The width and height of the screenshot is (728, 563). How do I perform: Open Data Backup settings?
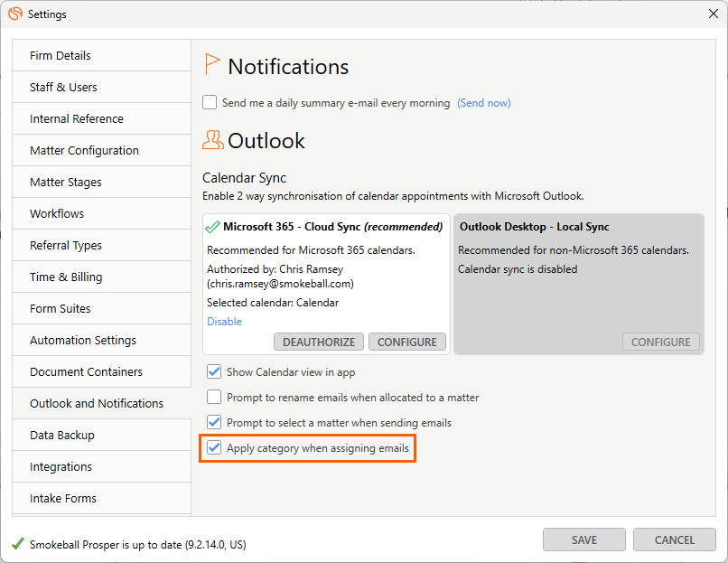[102, 435]
